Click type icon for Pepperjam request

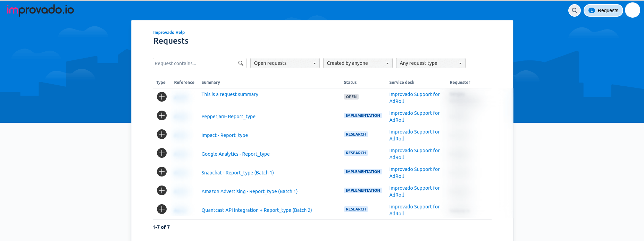click(x=161, y=115)
